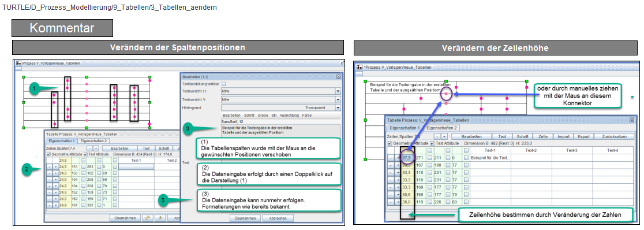This screenshot has width=644, height=230.
Task: Toggle Text Attribute checkbox in left table dialog
Action: tap(85, 154)
